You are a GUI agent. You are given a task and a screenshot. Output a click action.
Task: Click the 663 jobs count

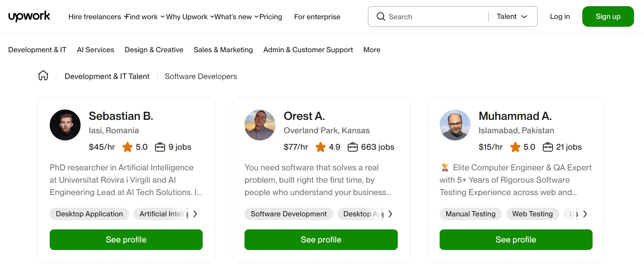pos(378,147)
